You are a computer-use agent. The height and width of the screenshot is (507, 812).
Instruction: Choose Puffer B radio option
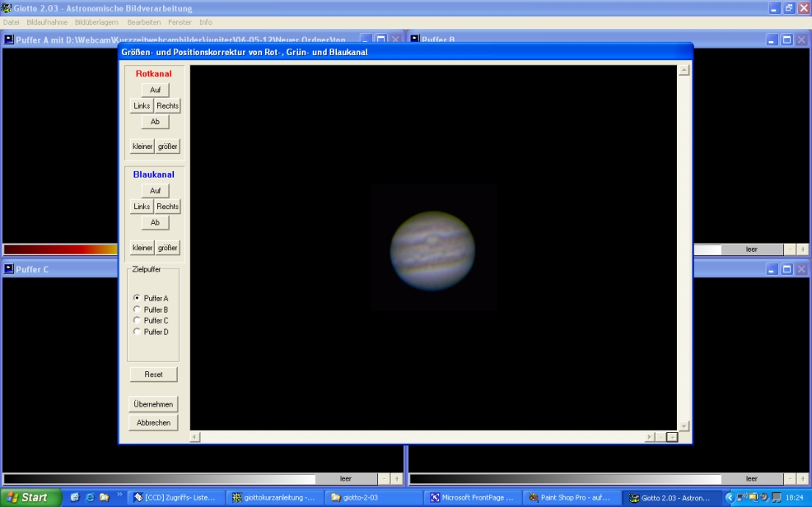pyautogui.click(x=137, y=309)
